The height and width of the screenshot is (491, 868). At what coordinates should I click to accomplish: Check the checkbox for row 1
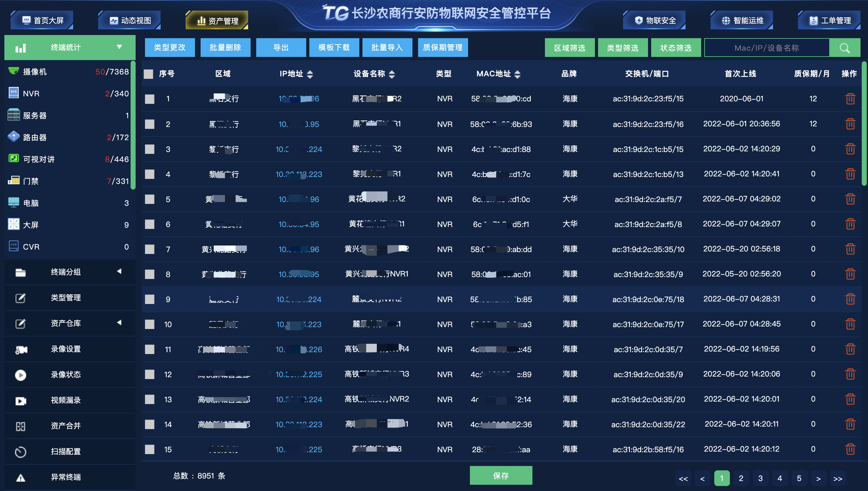point(150,99)
